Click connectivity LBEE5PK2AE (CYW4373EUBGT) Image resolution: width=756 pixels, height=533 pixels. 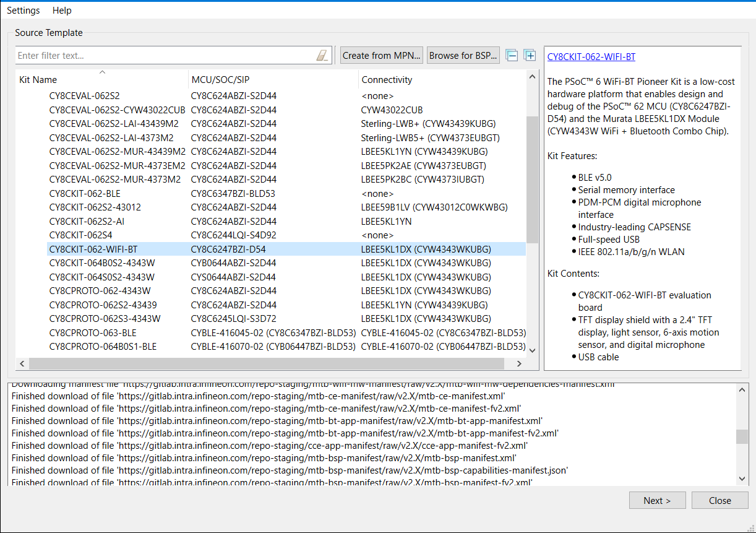(x=423, y=165)
